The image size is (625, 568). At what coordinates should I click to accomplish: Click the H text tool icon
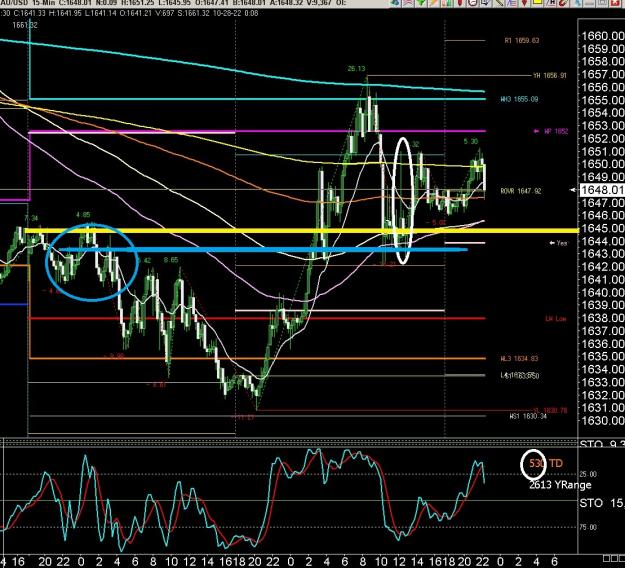pos(550,3)
